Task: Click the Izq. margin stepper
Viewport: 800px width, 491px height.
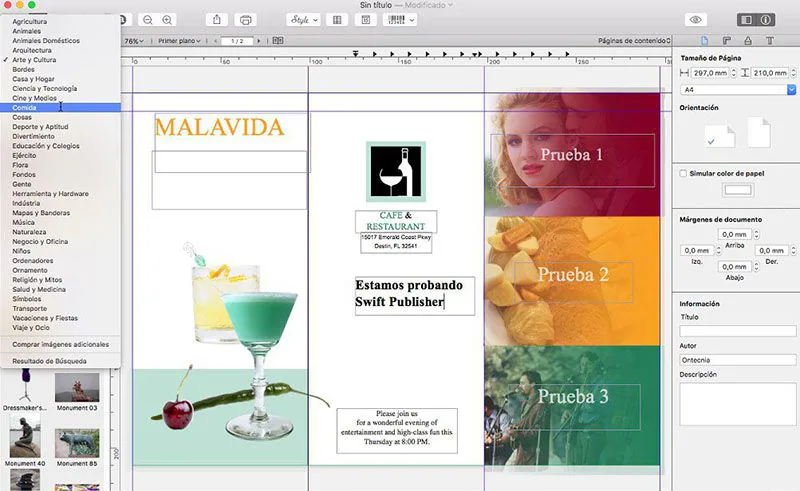Action: (718, 251)
